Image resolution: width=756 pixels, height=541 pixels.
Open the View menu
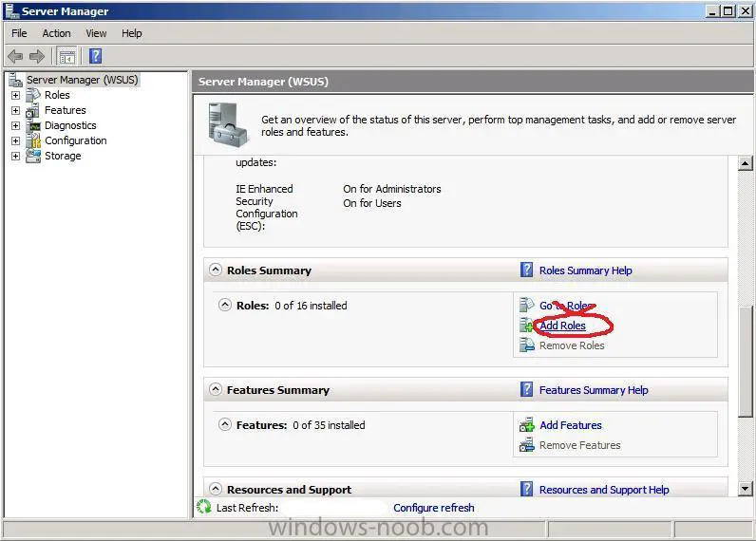(96, 33)
